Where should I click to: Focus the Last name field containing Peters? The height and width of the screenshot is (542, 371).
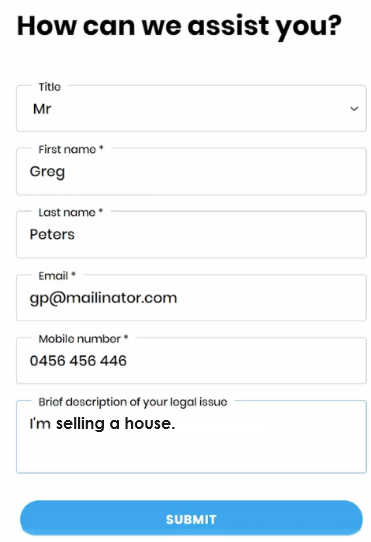191,235
